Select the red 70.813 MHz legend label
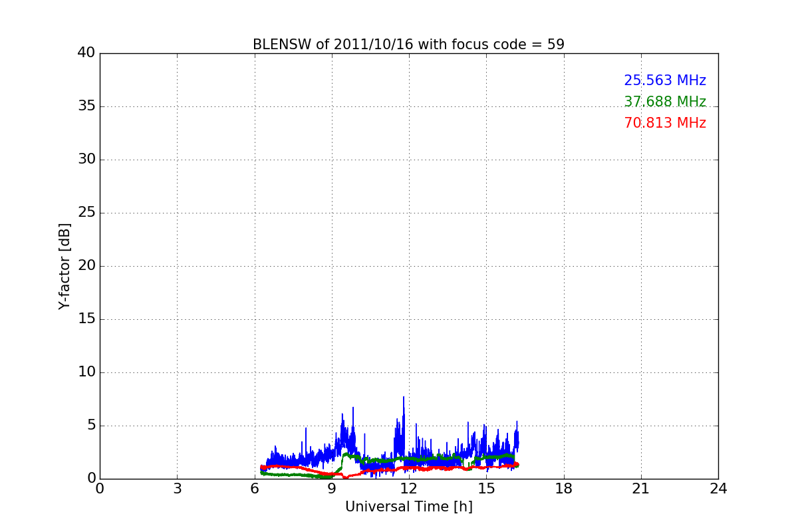The image size is (798, 532). [x=665, y=123]
